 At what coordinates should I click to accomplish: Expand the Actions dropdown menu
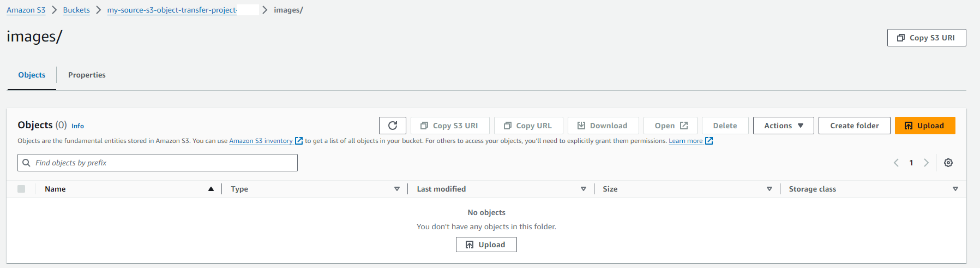click(783, 126)
